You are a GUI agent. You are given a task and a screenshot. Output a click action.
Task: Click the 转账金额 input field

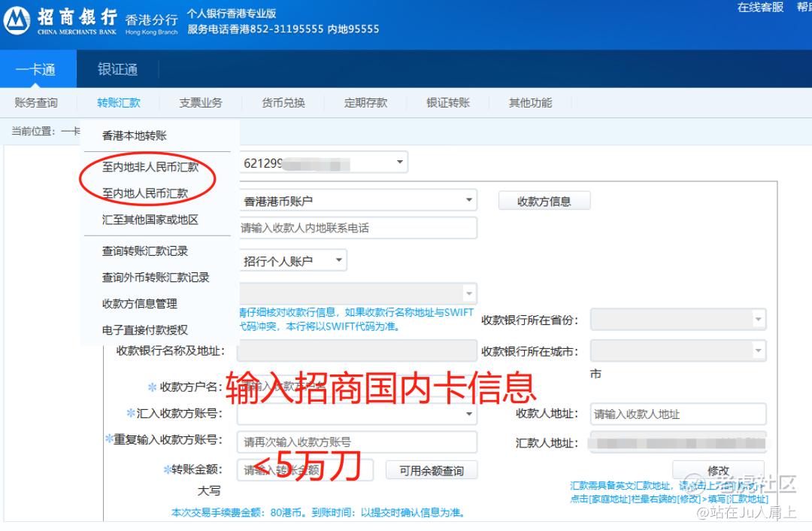[305, 470]
